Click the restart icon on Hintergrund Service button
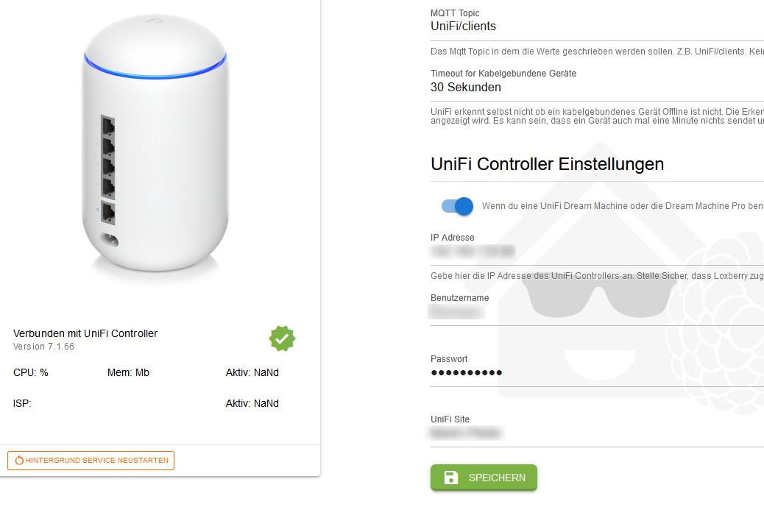 tap(18, 461)
